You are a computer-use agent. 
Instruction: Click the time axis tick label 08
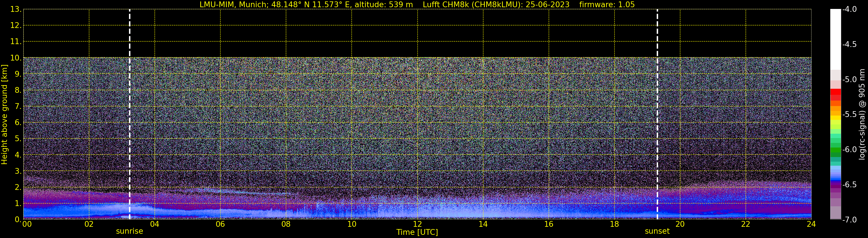click(286, 224)
